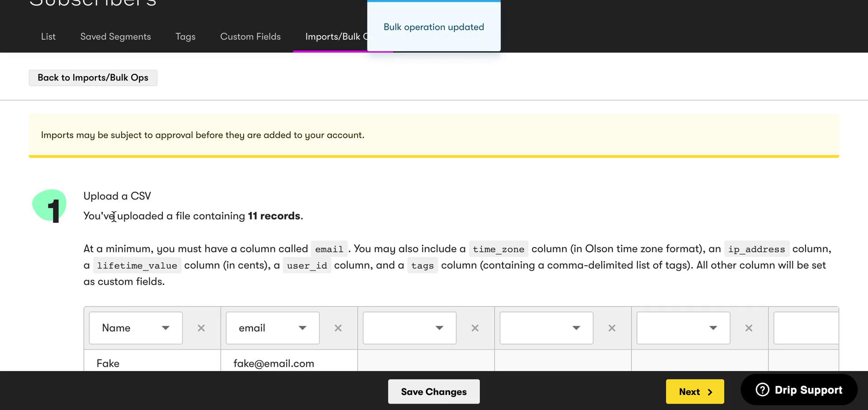Open Drip Support chat
The width and height of the screenshot is (868, 410).
799,390
